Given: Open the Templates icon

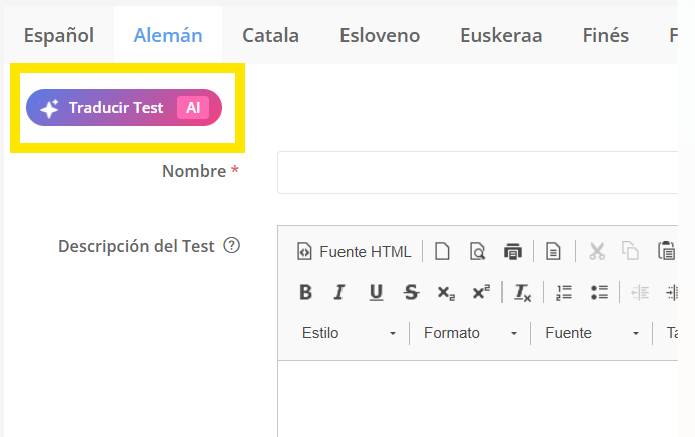Looking at the screenshot, I should click(x=554, y=252).
